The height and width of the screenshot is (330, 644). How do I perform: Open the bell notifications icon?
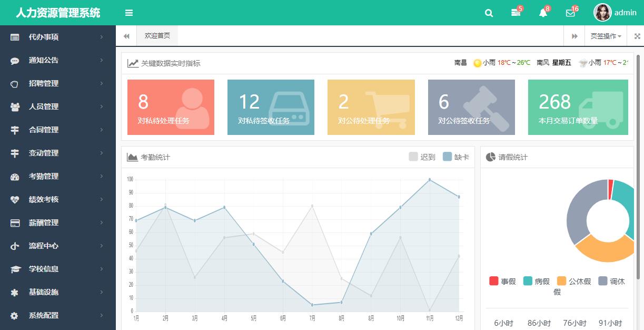[543, 13]
